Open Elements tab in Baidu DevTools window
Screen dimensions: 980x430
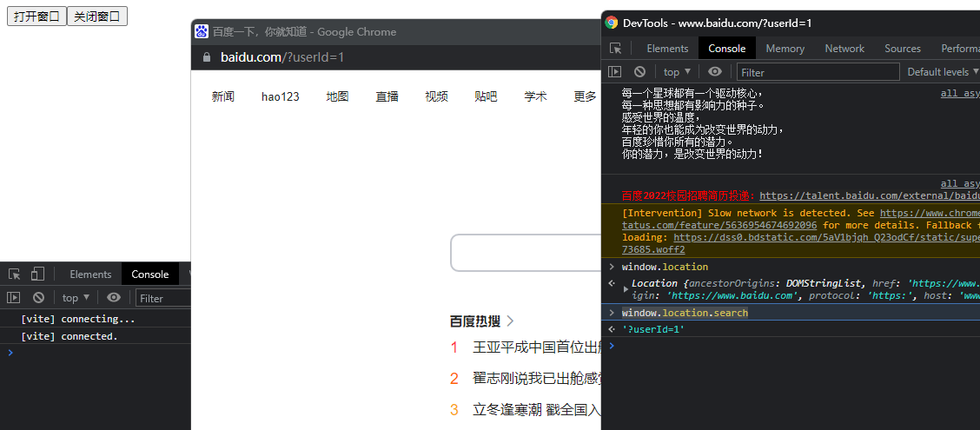click(x=667, y=48)
